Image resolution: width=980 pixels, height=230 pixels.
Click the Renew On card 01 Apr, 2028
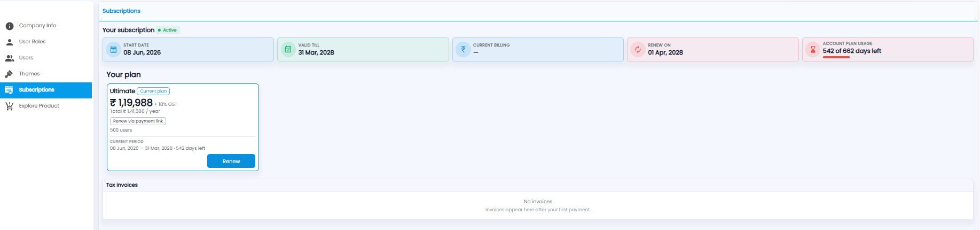713,50
